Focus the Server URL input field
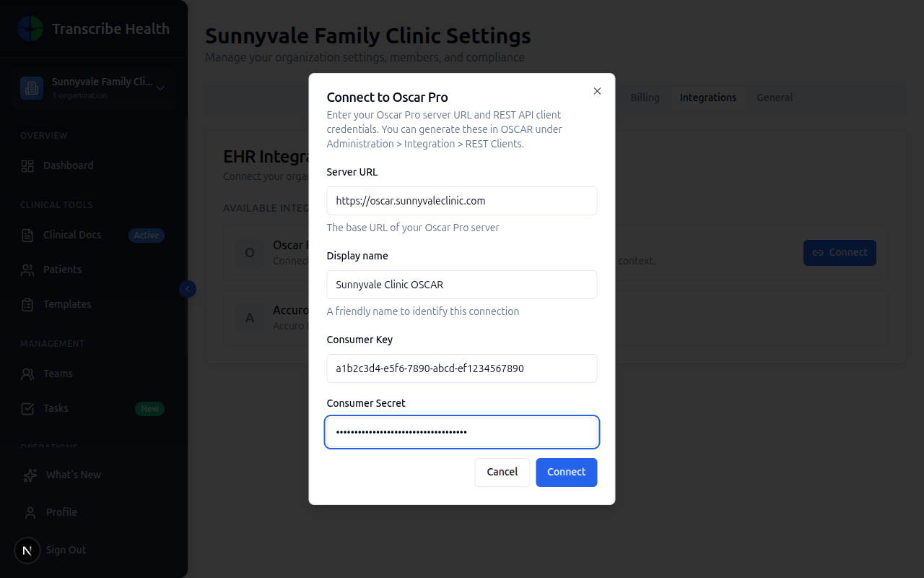This screenshot has height=578, width=924. click(x=461, y=200)
